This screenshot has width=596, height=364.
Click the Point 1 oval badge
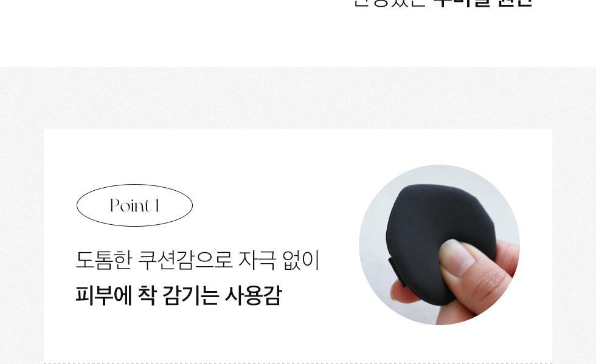point(134,205)
